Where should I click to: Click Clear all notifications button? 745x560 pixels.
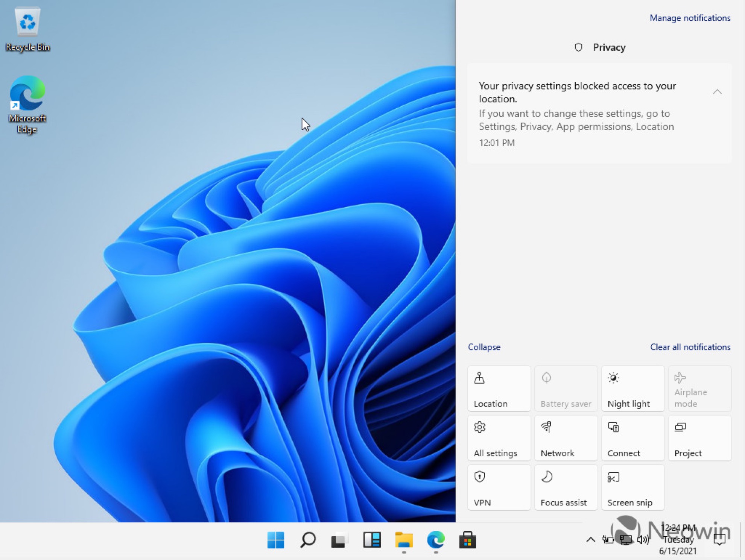click(690, 347)
